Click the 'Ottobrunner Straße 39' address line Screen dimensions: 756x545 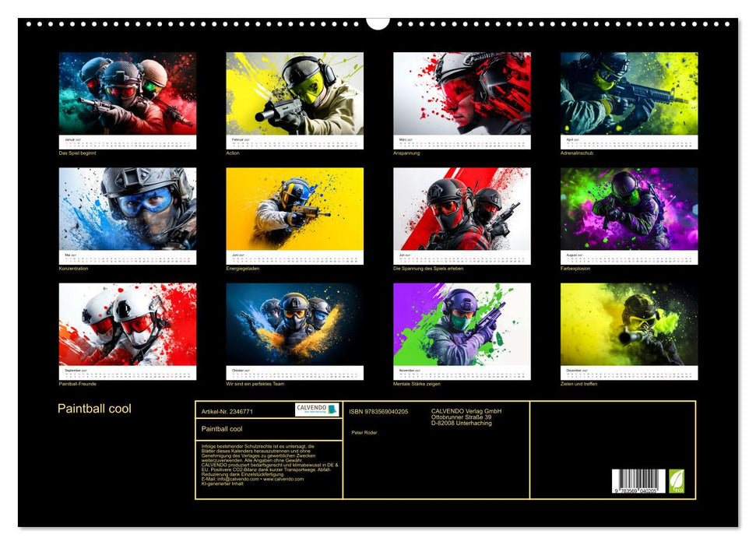pyautogui.click(x=462, y=417)
